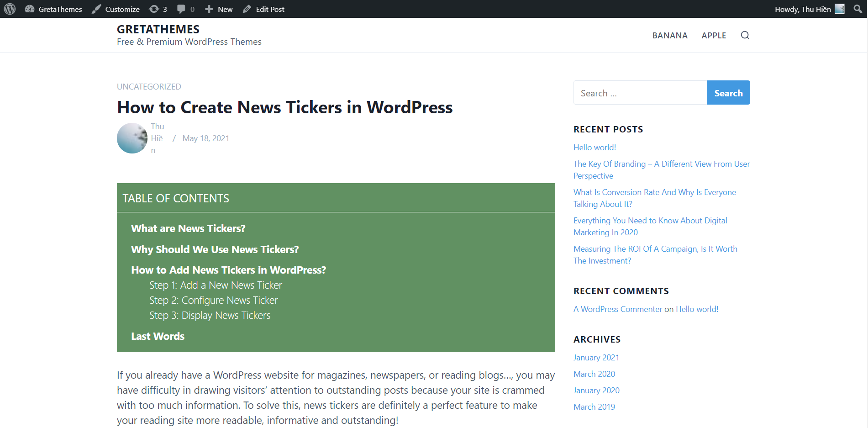Open A WordPress Commenter link
Image resolution: width=868 pixels, height=428 pixels.
click(x=618, y=309)
